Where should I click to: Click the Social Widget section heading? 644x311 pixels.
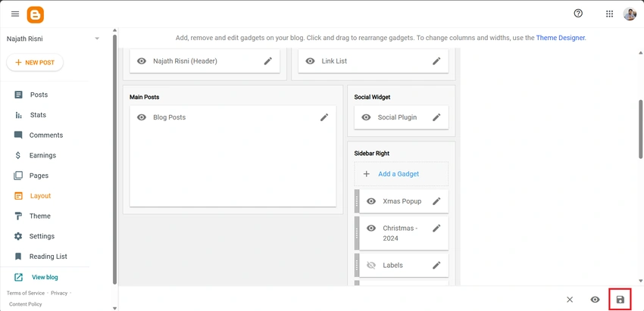pyautogui.click(x=372, y=98)
